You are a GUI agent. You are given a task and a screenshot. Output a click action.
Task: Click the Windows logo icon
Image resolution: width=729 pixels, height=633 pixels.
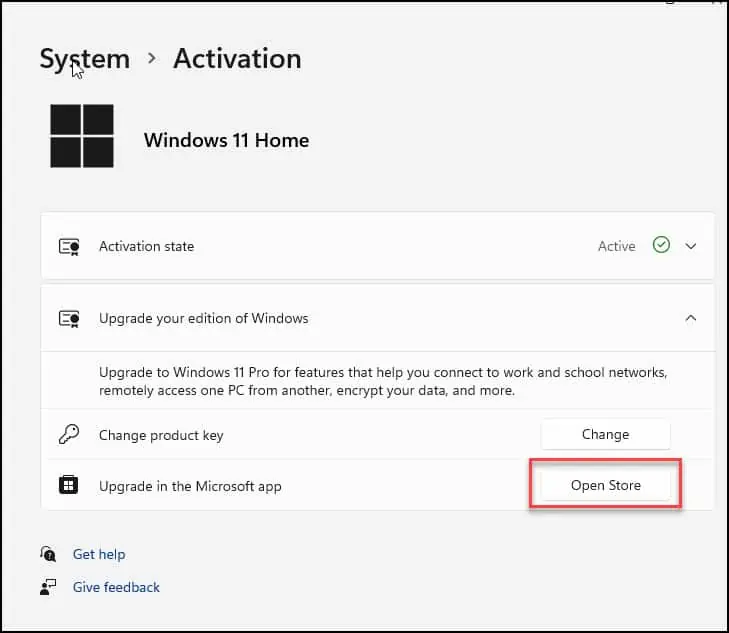[82, 136]
